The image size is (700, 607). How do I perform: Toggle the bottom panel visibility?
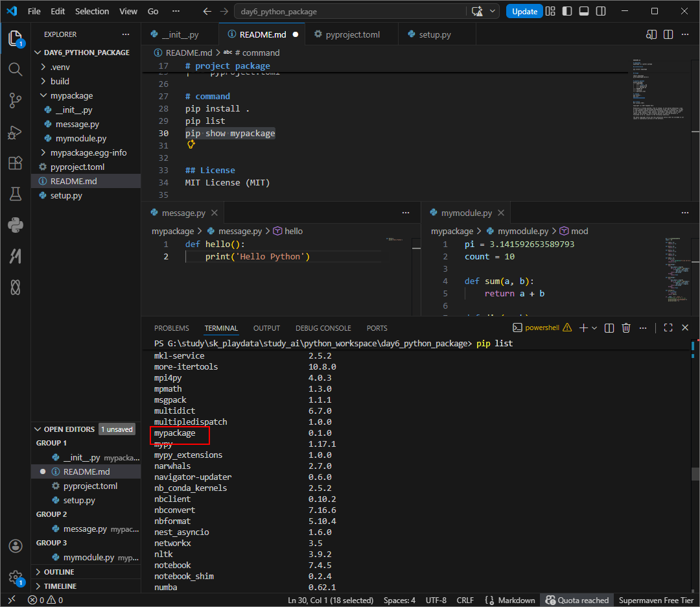click(x=584, y=12)
